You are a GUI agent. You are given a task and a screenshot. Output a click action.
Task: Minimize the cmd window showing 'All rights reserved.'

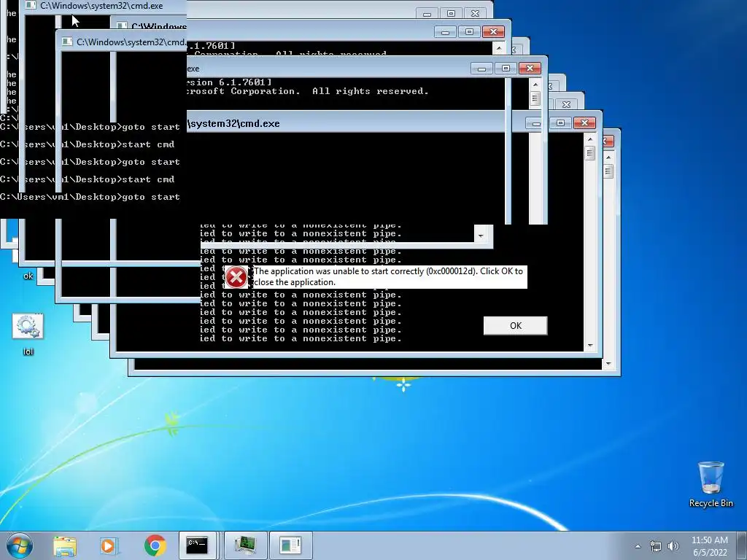tap(481, 69)
